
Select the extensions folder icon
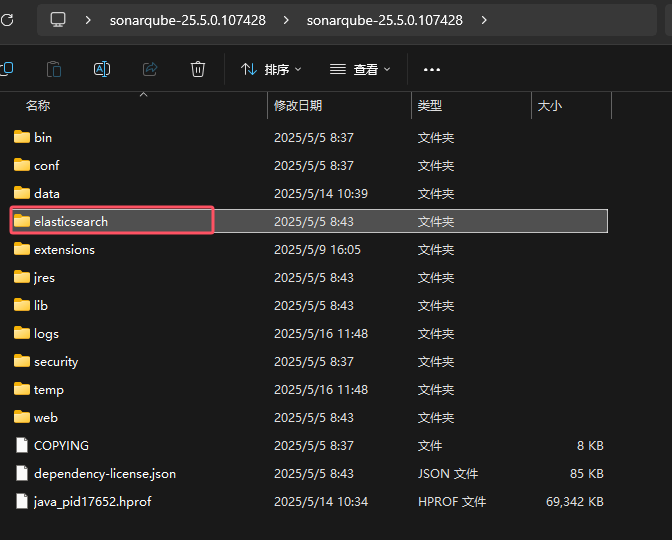pos(22,249)
